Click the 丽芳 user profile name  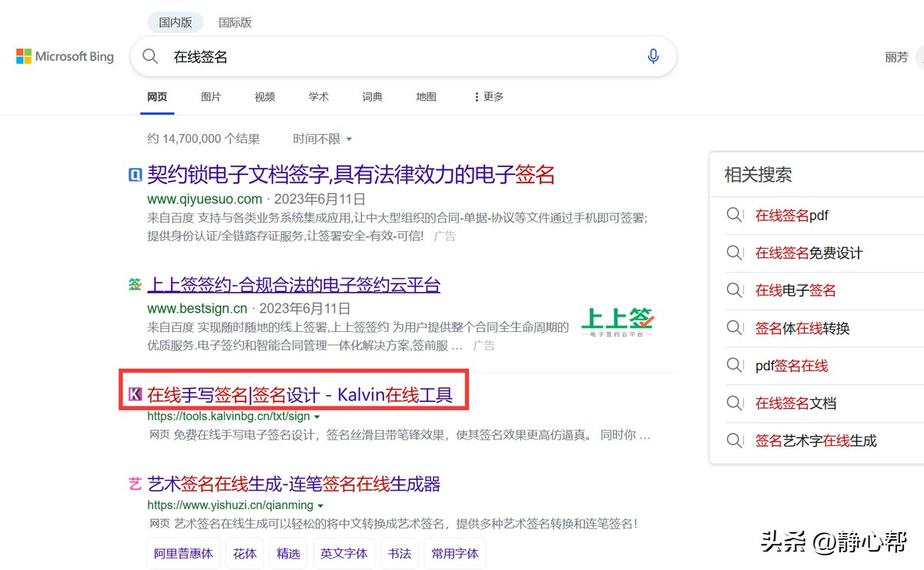(896, 56)
